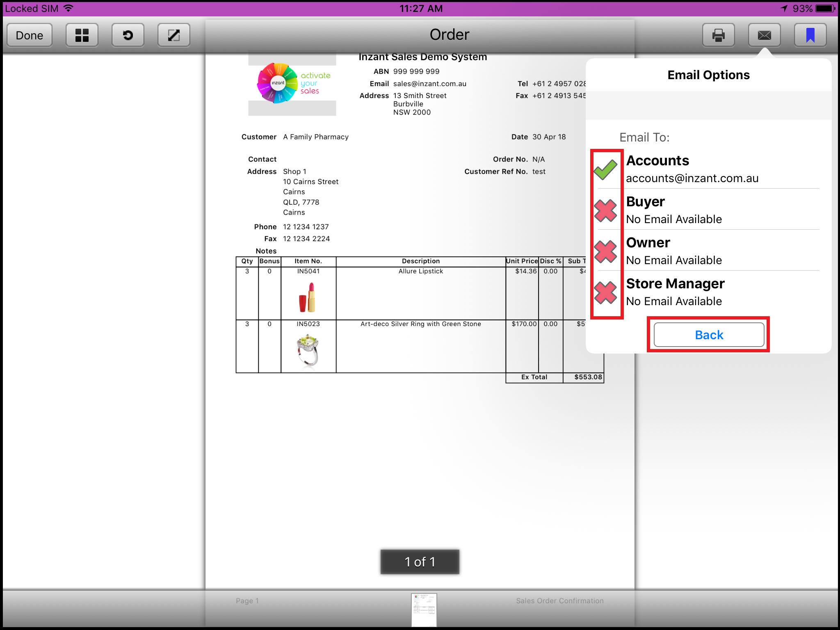Tap the refresh/reload arrow icon

(128, 35)
